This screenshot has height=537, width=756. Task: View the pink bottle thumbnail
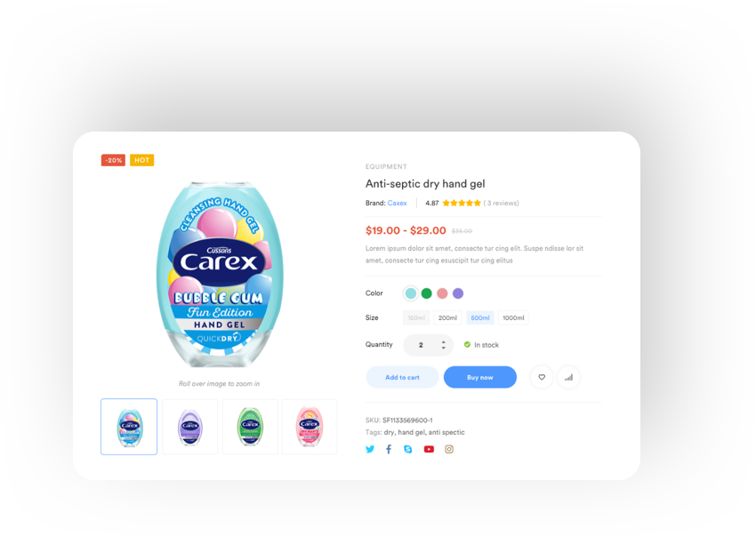310,427
